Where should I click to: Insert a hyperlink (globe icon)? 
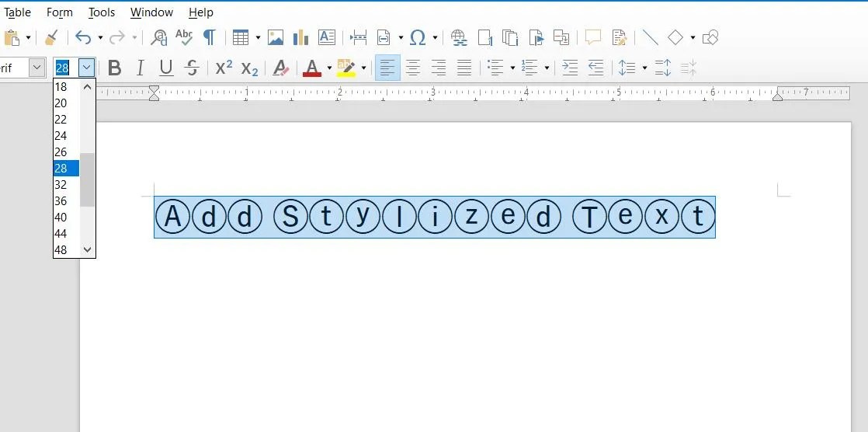[458, 37]
